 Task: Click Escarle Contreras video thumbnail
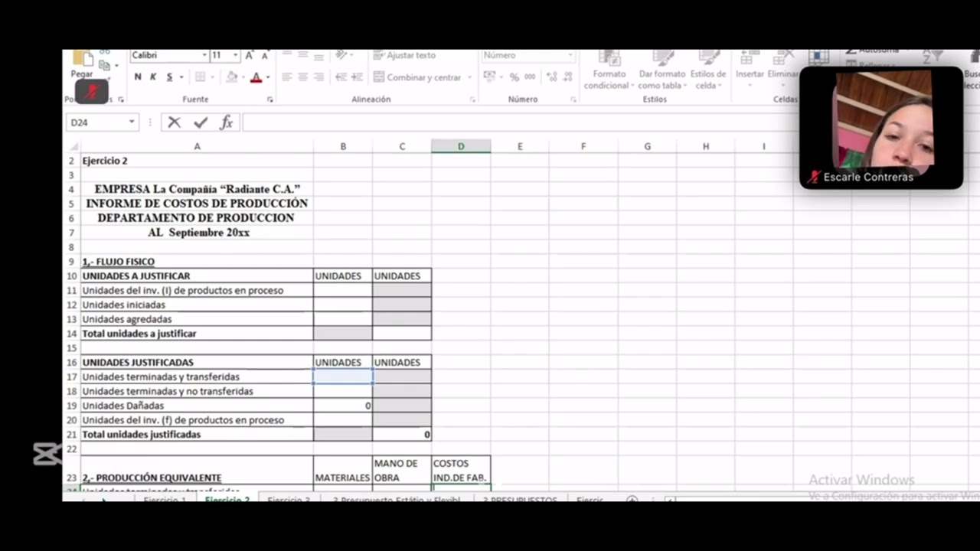coord(881,127)
